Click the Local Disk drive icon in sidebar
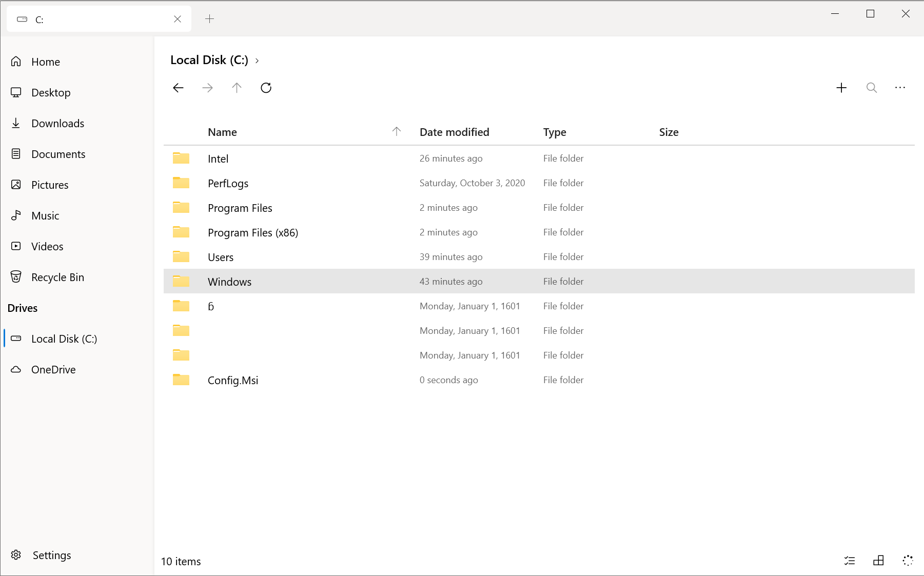 click(16, 339)
